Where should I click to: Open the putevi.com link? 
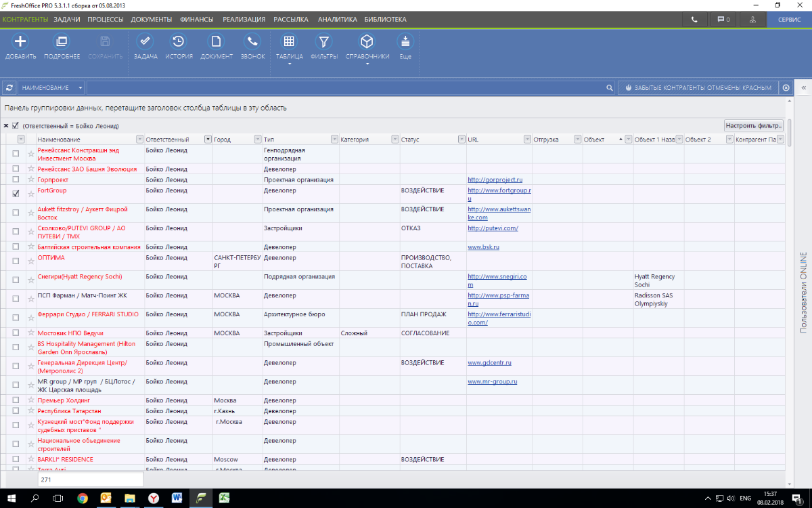click(x=493, y=228)
